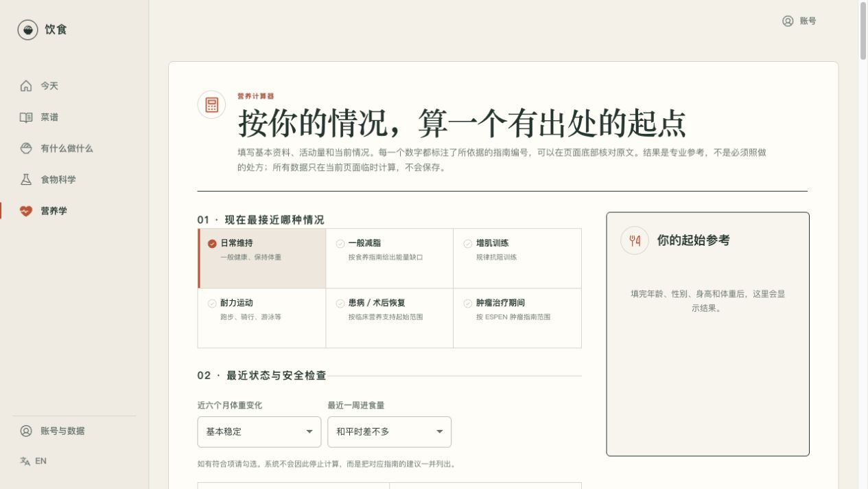This screenshot has width=868, height=489.
Task: Open the 菜谱 book icon
Action: point(26,117)
